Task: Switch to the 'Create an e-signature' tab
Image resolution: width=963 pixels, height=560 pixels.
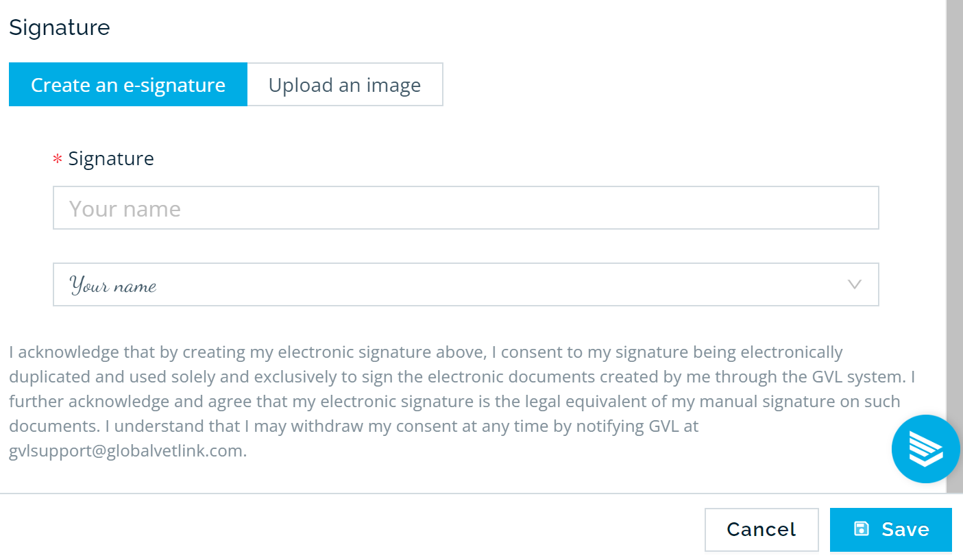Action: click(128, 85)
